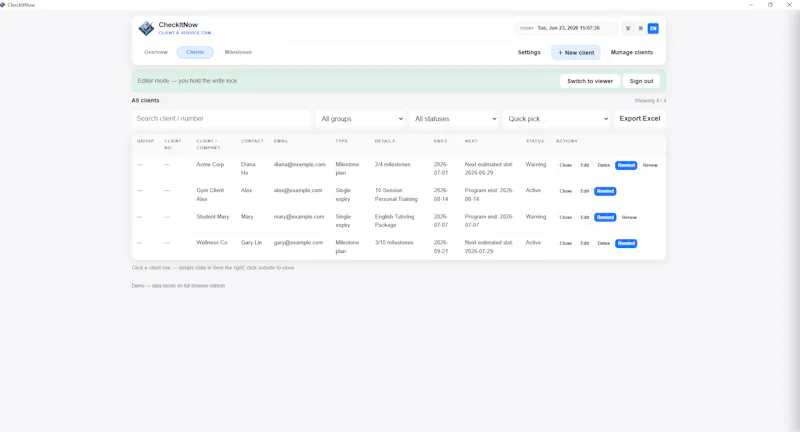Click the Ends column header
Viewport: 800px width, 432px height.
[440, 141]
